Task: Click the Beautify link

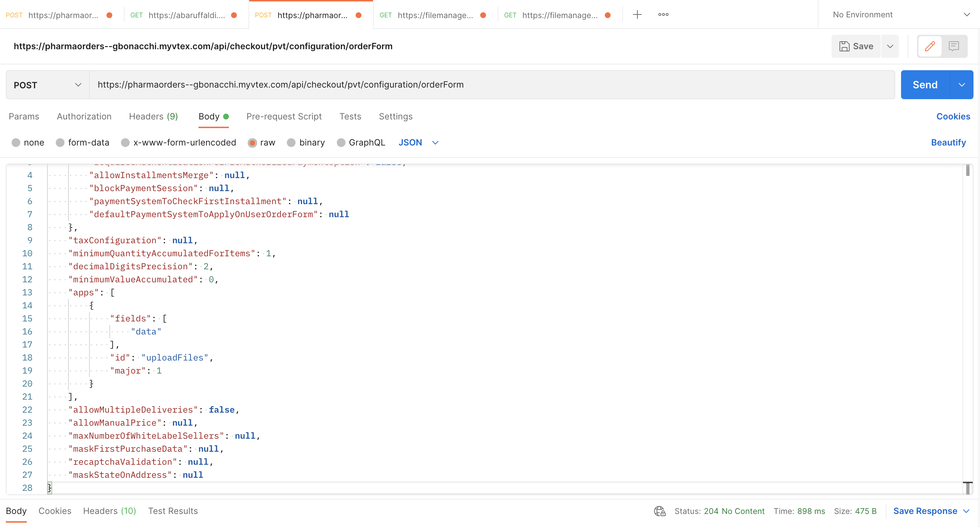Action: click(948, 143)
